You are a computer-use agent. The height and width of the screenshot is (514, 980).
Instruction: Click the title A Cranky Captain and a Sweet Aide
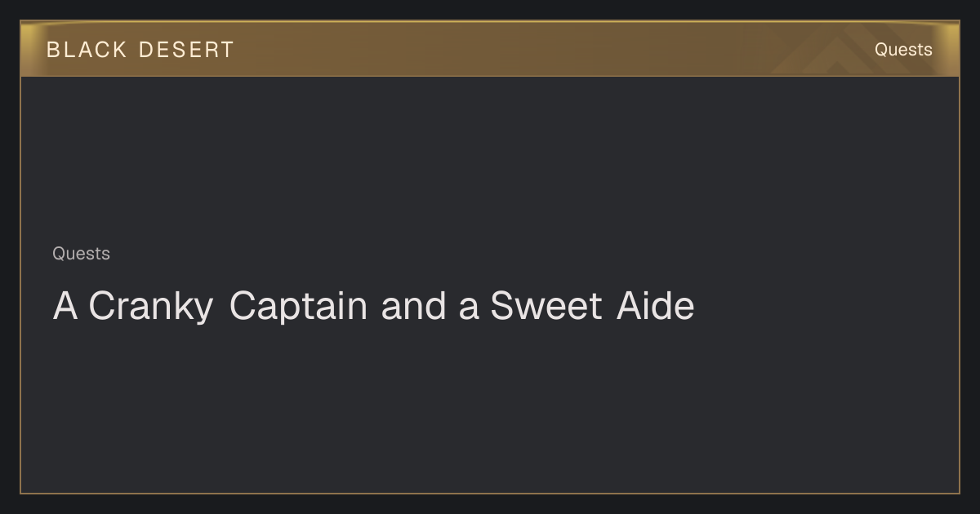(x=373, y=307)
